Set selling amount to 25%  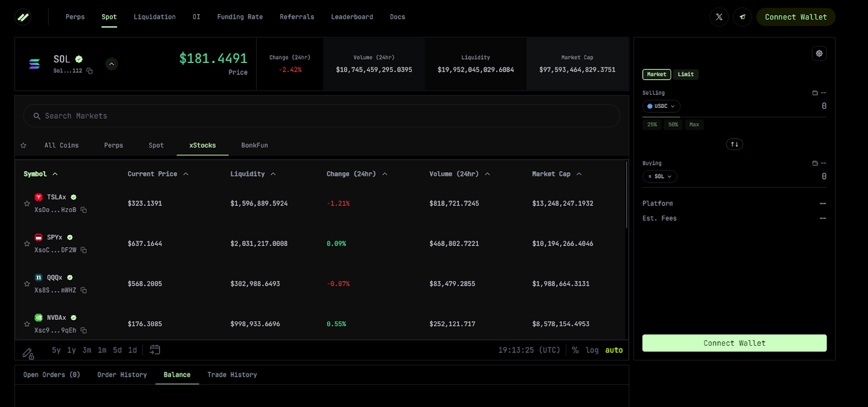pos(652,125)
